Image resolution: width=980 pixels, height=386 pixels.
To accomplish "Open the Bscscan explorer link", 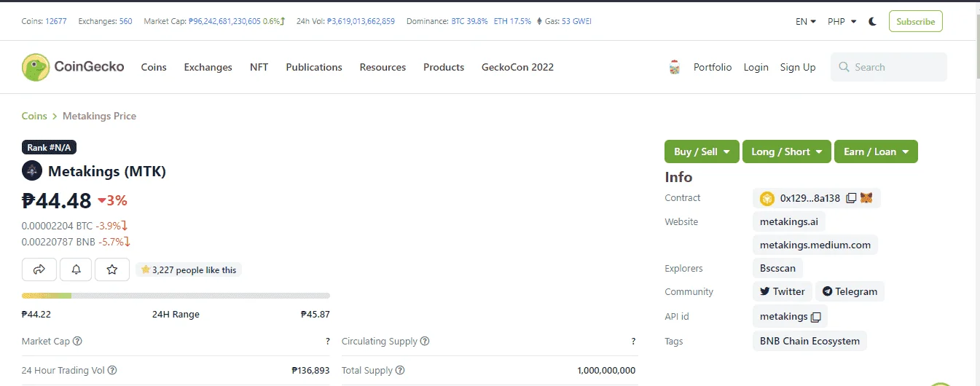I will (x=778, y=268).
